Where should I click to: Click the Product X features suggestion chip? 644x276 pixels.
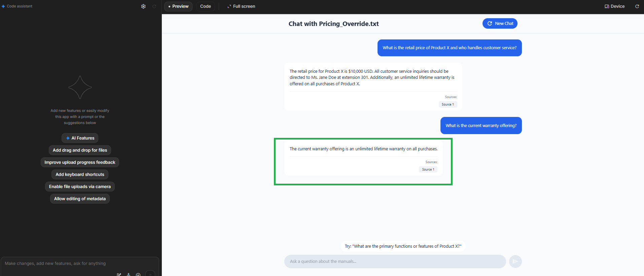403,246
